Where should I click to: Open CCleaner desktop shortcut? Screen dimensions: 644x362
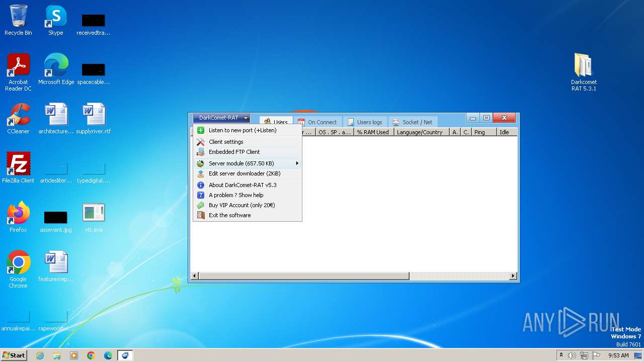pos(18,118)
